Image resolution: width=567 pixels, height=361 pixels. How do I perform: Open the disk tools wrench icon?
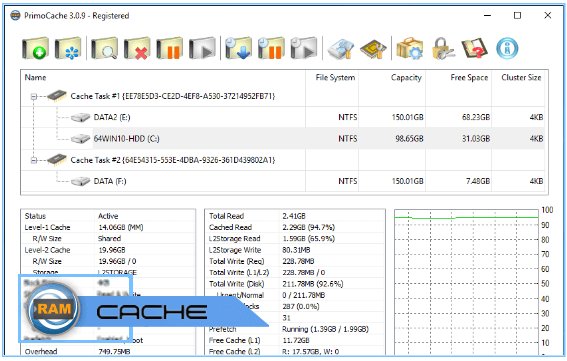(x=341, y=49)
